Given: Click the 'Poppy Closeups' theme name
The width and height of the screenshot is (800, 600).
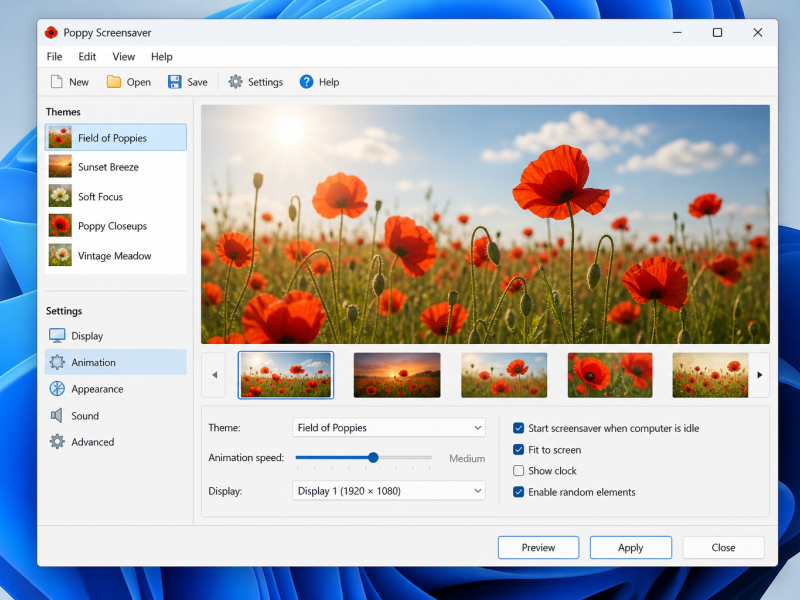Looking at the screenshot, I should pyautogui.click(x=112, y=226).
